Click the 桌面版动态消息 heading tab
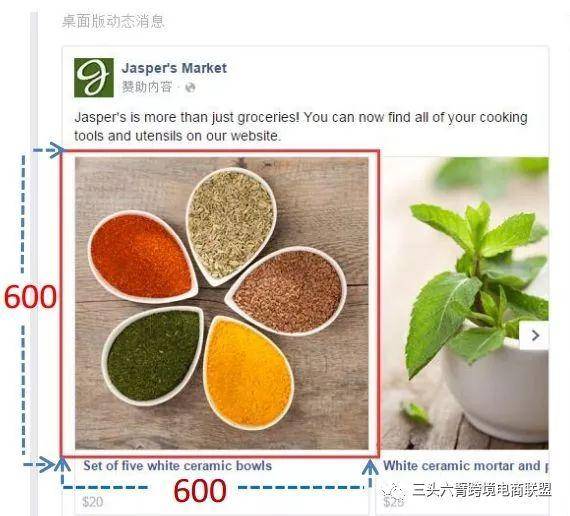This screenshot has width=570, height=516. click(113, 21)
